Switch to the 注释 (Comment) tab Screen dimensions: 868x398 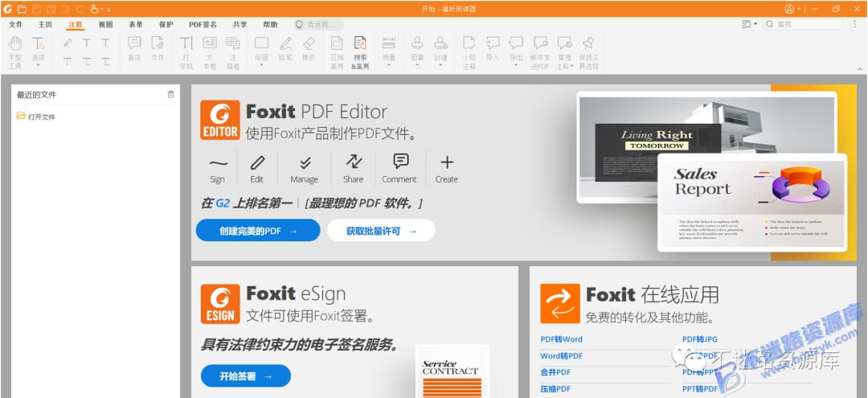(x=76, y=24)
